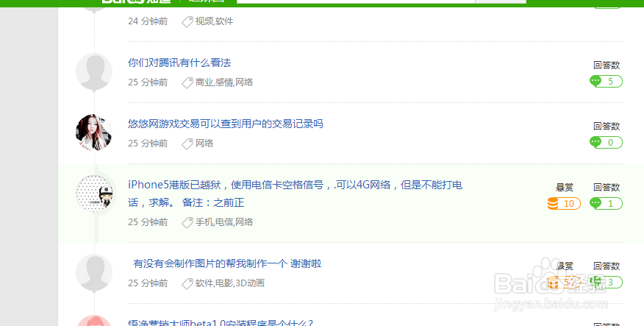Click answer count 5 bubble for 腾讯 question
Viewport: 644px width, 326px height.
tap(607, 82)
